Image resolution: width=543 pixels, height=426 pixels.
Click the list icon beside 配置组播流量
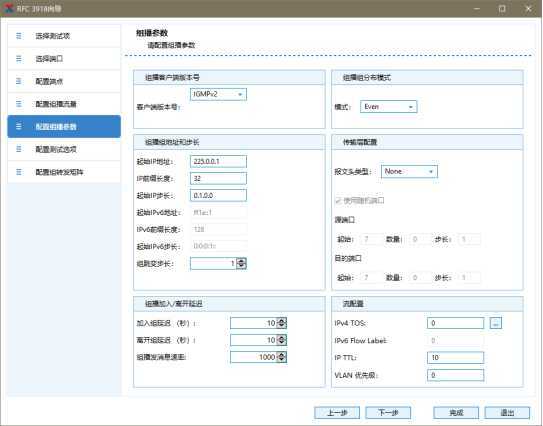point(19,104)
